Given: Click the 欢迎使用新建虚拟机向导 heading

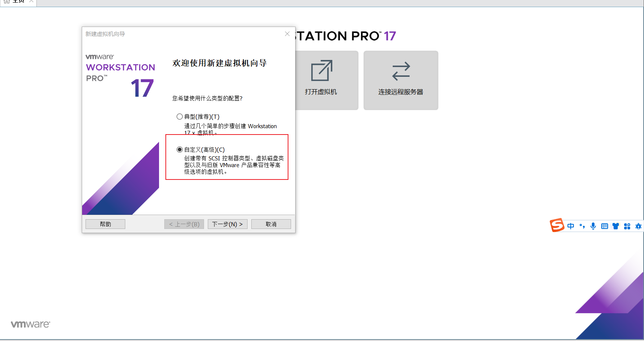Looking at the screenshot, I should (219, 63).
